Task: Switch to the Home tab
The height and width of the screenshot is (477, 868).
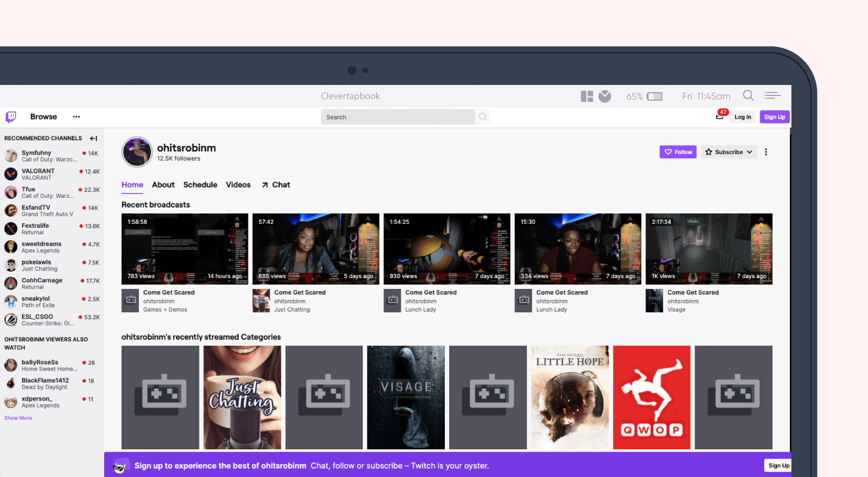Action: [132, 185]
